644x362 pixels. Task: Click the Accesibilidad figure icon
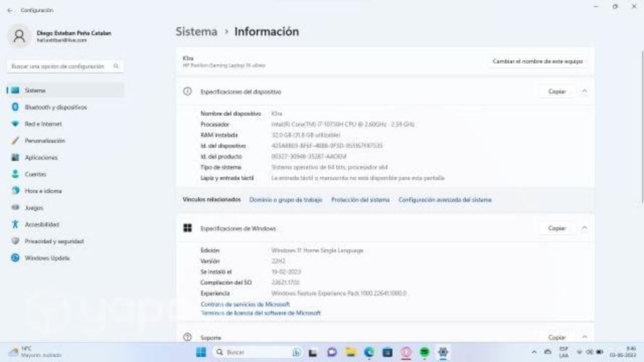point(14,224)
